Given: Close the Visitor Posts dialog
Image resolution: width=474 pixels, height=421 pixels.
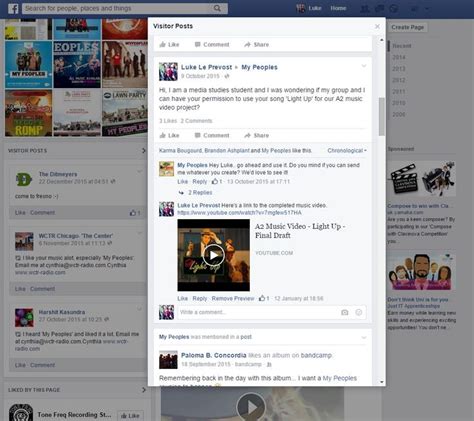Looking at the screenshot, I should click(377, 26).
